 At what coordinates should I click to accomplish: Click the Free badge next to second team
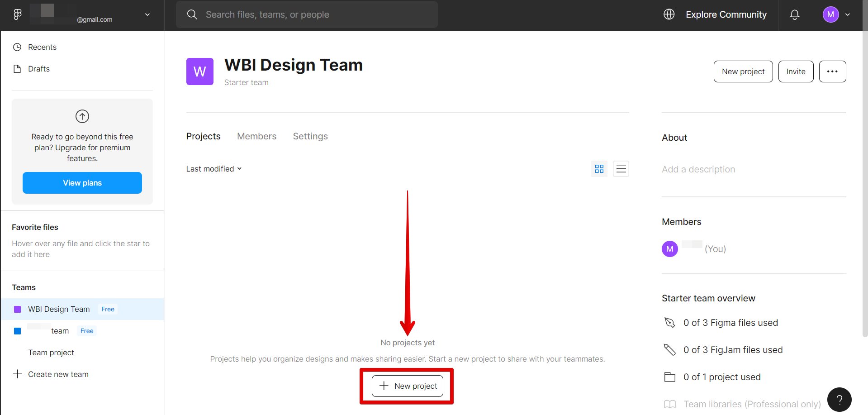pos(87,331)
